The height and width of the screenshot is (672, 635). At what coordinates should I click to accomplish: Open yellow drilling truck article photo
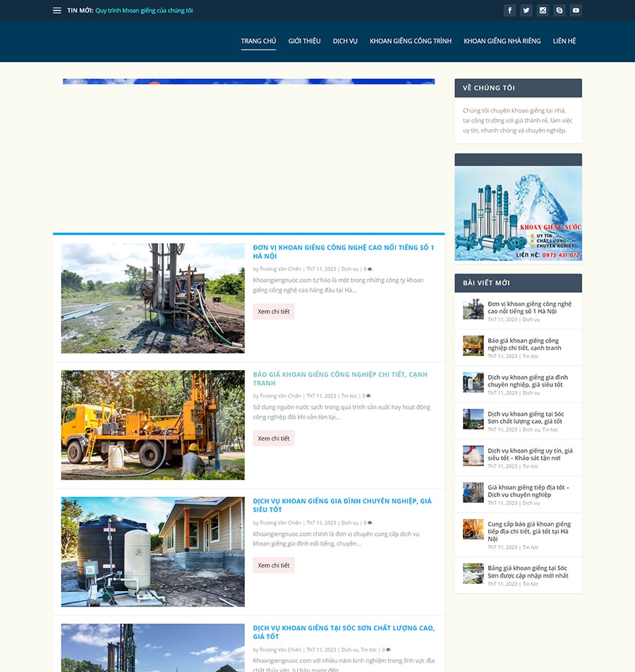pos(152,425)
